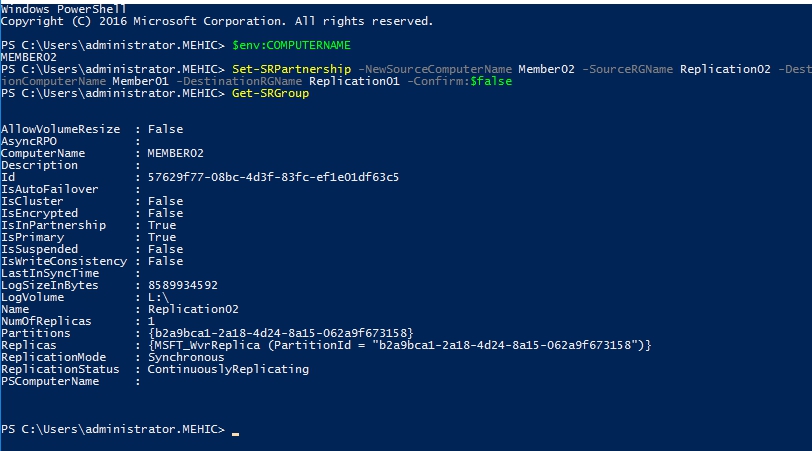
Task: Click the LogSizeInBytes value 8589934592
Action: click(x=182, y=285)
